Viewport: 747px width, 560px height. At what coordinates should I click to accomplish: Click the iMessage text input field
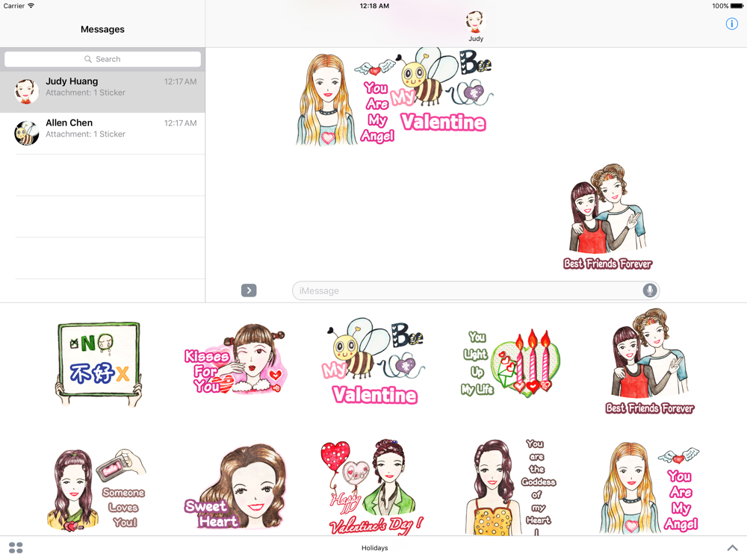coord(475,290)
